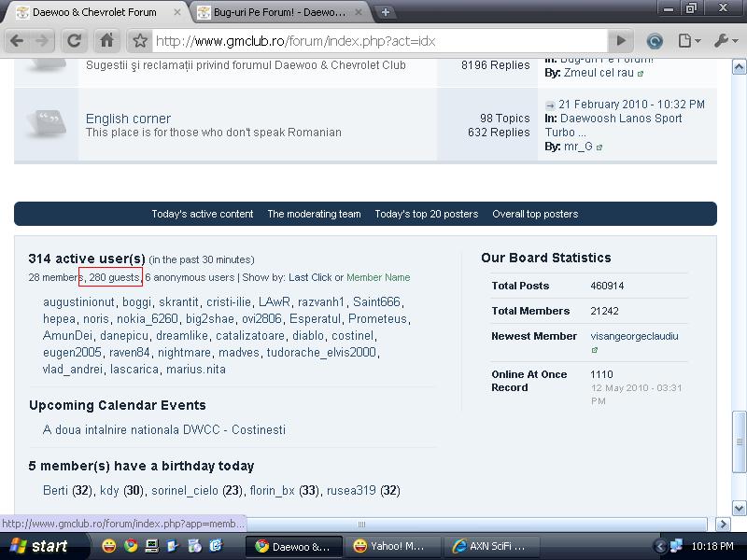Switch to the Bug-uri Pe Forum! tab
The width and height of the screenshot is (747, 560).
279,12
